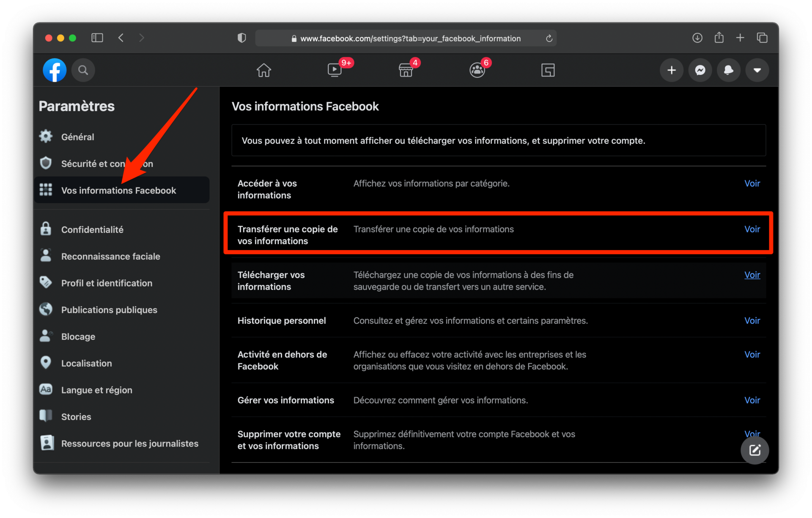Toggle the Safari sidebar icon
The image size is (812, 518).
(97, 38)
